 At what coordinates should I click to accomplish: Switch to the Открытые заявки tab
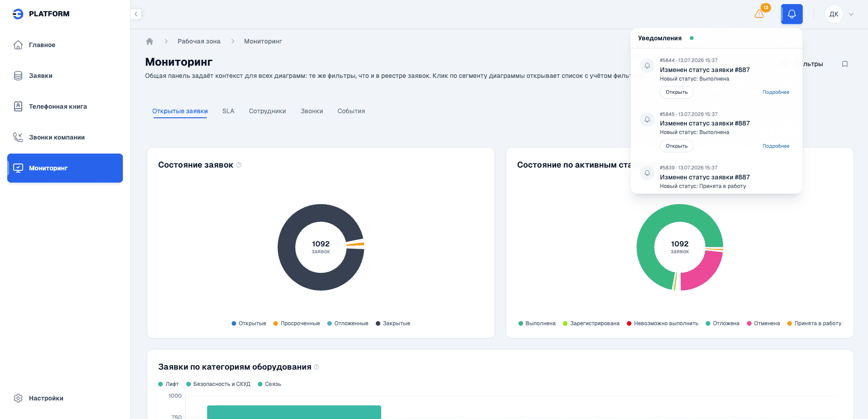180,111
